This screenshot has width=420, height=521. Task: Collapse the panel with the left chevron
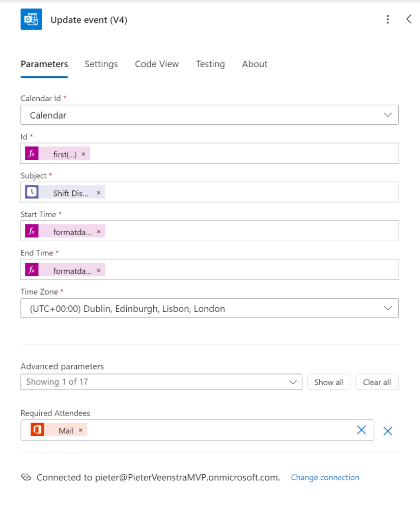coord(409,19)
